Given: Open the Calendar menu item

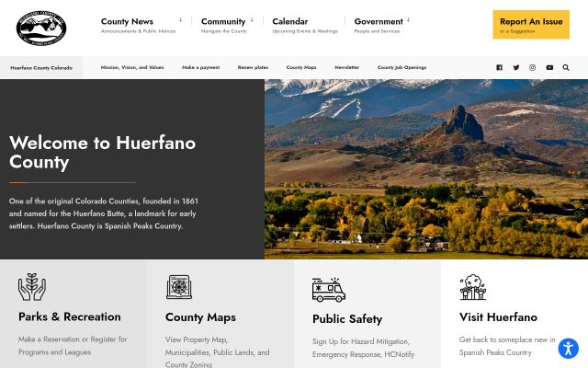Looking at the screenshot, I should click(290, 21).
